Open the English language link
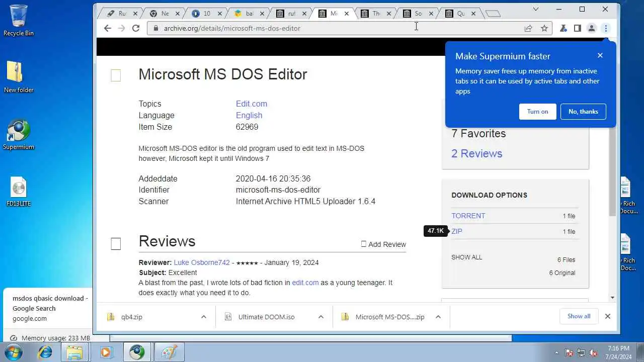 [249, 115]
